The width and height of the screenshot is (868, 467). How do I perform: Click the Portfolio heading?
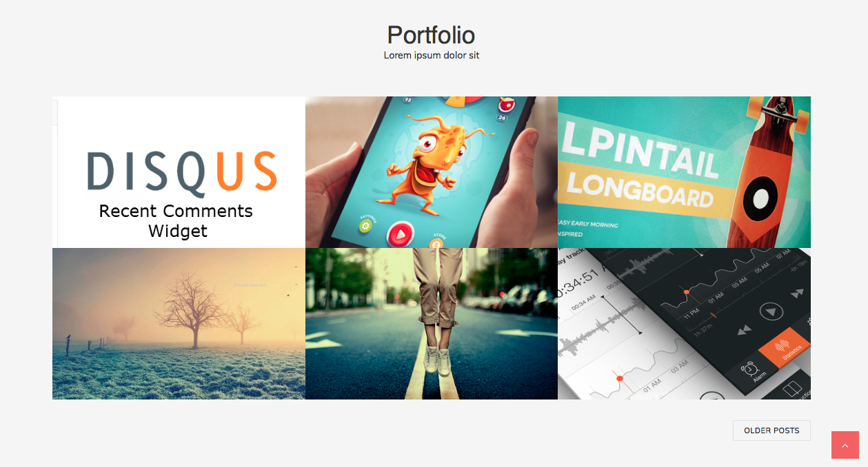pos(431,35)
